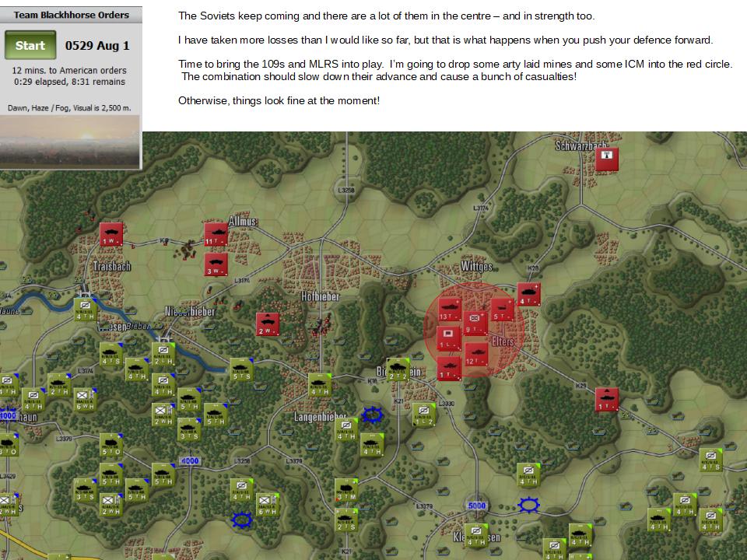Click the L3330 road label

(x=447, y=404)
